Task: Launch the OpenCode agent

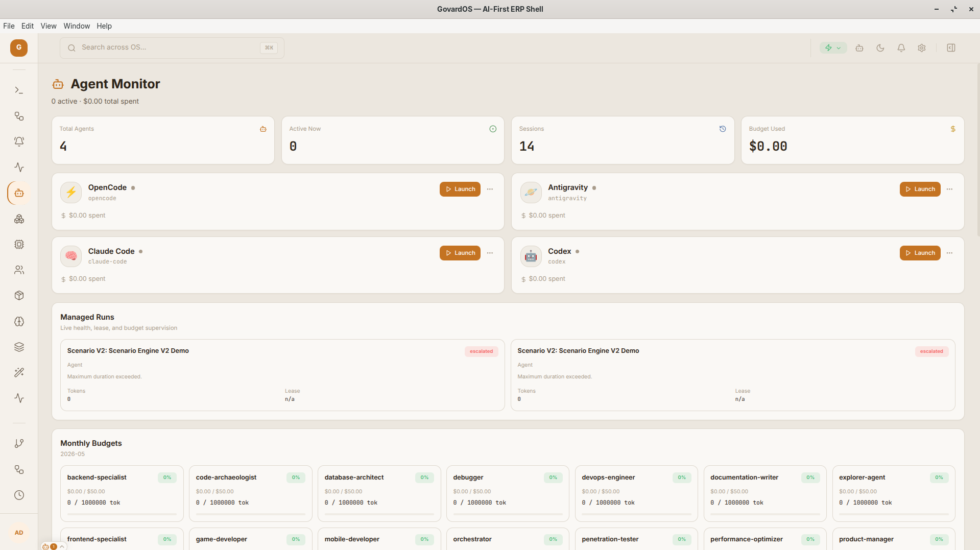Action: coord(460,189)
